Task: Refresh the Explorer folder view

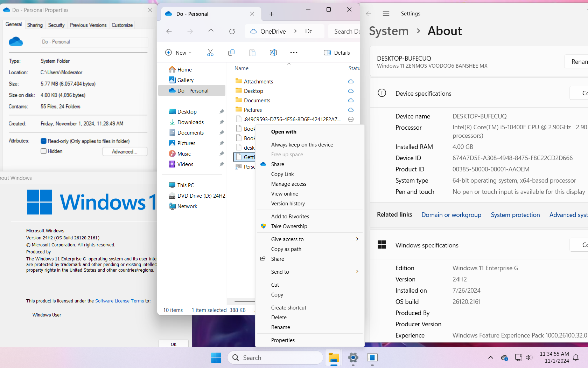Action: 232,31
